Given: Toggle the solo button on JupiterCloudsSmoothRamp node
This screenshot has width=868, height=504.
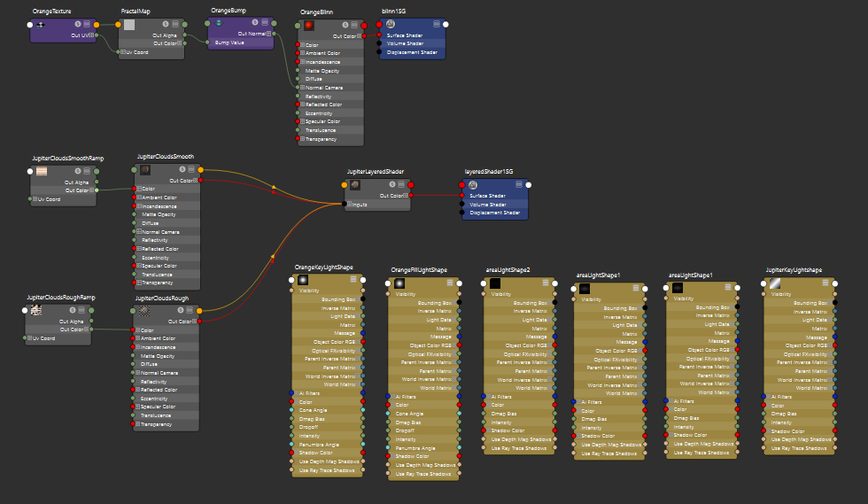Looking at the screenshot, I should coord(78,171).
